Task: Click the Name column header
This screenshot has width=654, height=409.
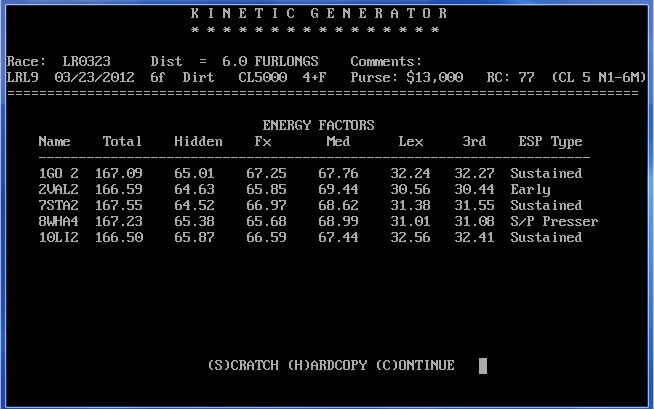Action: tap(54, 141)
